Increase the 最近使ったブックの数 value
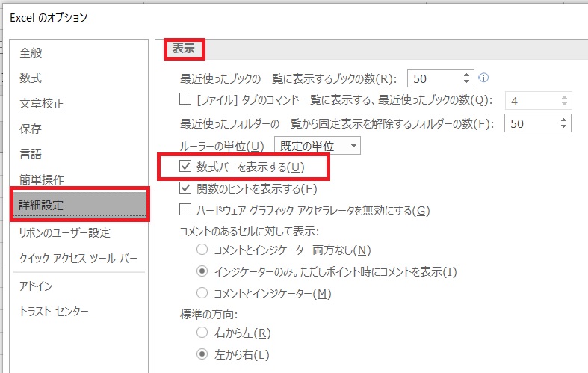Screen dimensions: 588x373 (466, 75)
